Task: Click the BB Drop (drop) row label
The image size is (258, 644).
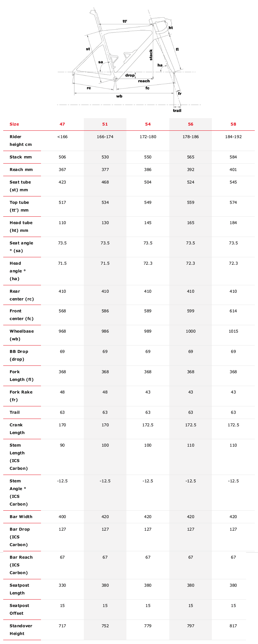Action: pyautogui.click(x=19, y=355)
